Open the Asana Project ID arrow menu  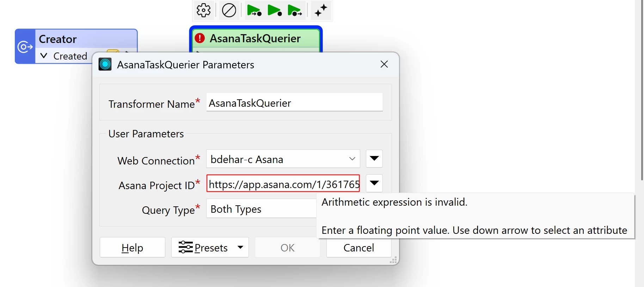(x=374, y=183)
